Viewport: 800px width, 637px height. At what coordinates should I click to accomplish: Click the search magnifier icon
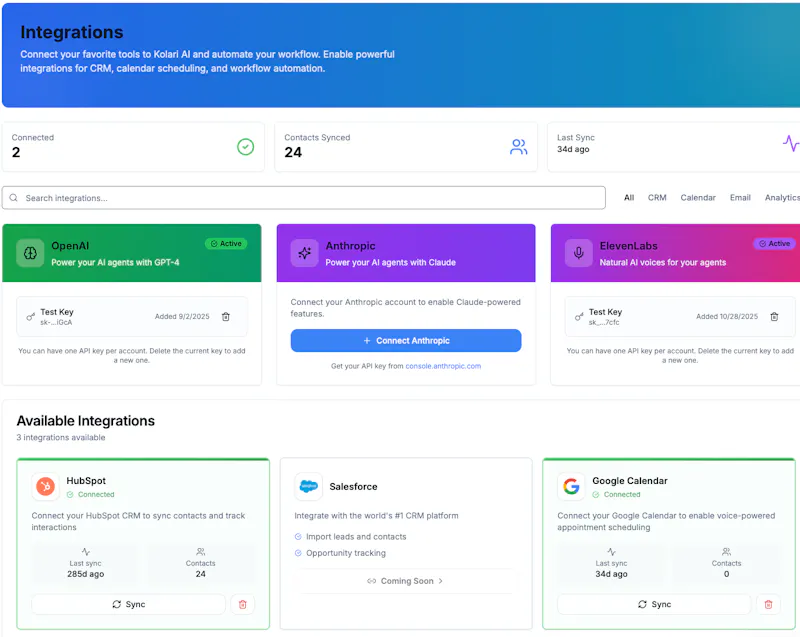pyautogui.click(x=14, y=198)
